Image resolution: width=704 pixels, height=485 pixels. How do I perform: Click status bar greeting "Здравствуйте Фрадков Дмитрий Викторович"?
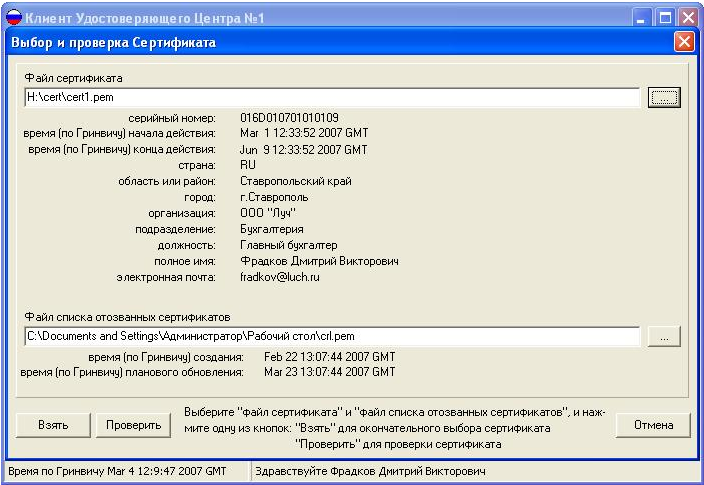click(x=370, y=472)
